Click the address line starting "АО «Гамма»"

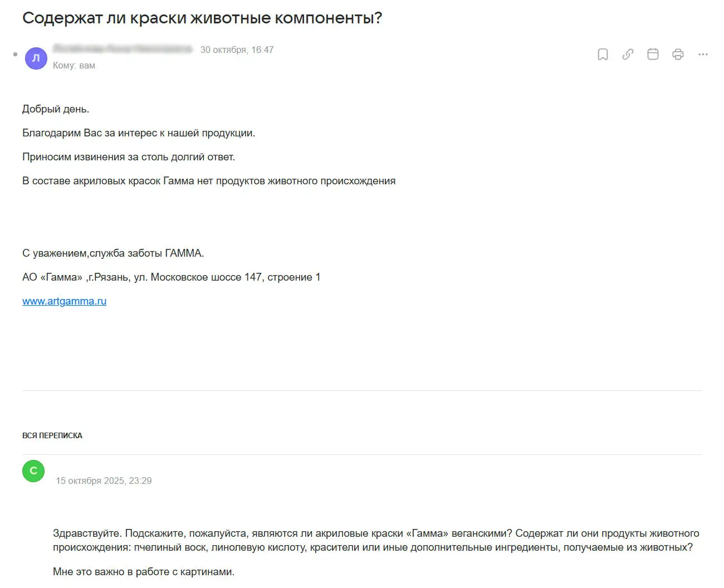click(171, 277)
